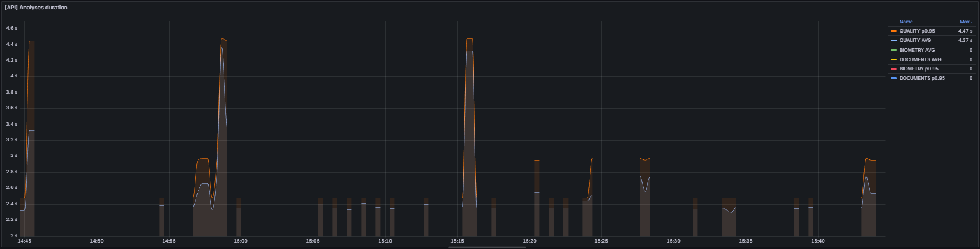
Task: Click the red BIOMETRY p0.95 legend color indicator
Action: 894,69
